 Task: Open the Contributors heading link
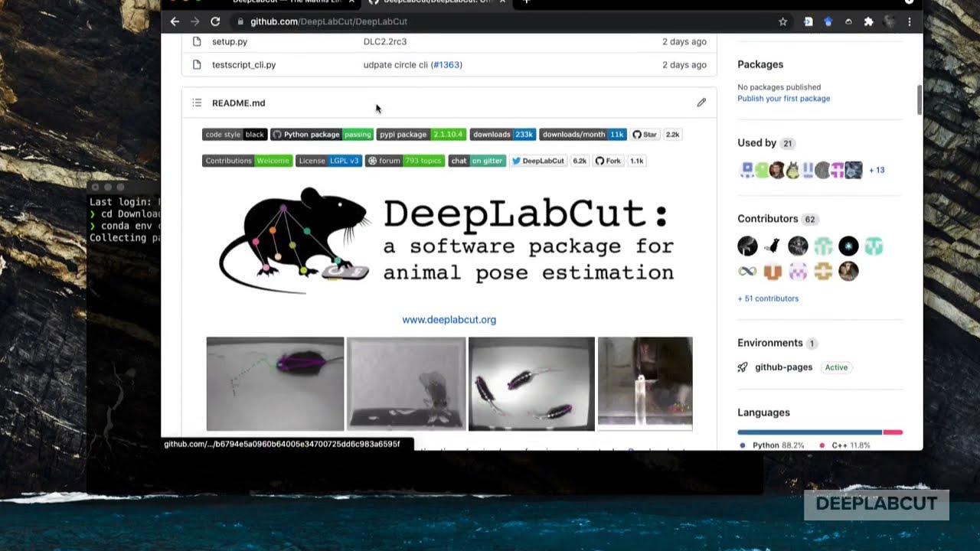point(768,219)
